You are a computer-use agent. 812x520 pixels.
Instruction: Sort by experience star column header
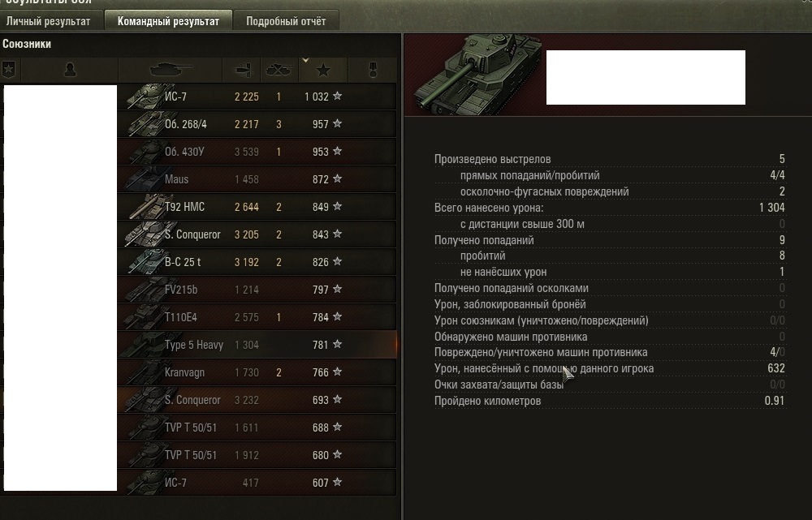click(323, 69)
